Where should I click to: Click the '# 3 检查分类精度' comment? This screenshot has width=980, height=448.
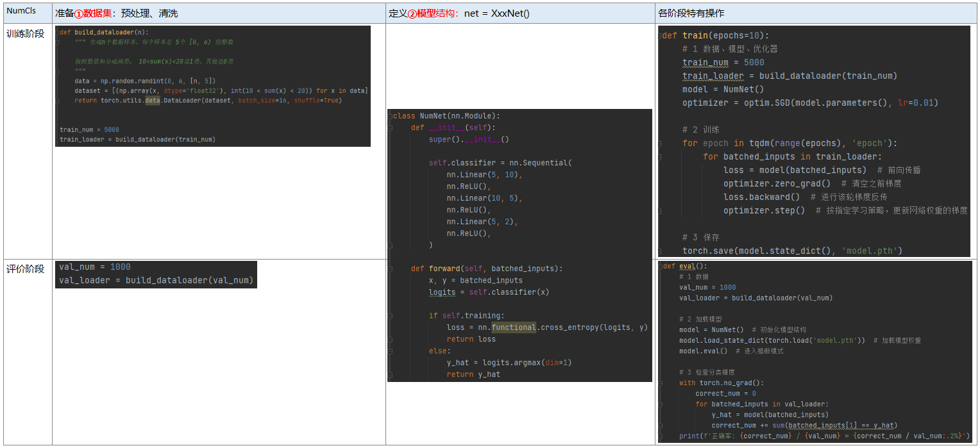pos(707,372)
